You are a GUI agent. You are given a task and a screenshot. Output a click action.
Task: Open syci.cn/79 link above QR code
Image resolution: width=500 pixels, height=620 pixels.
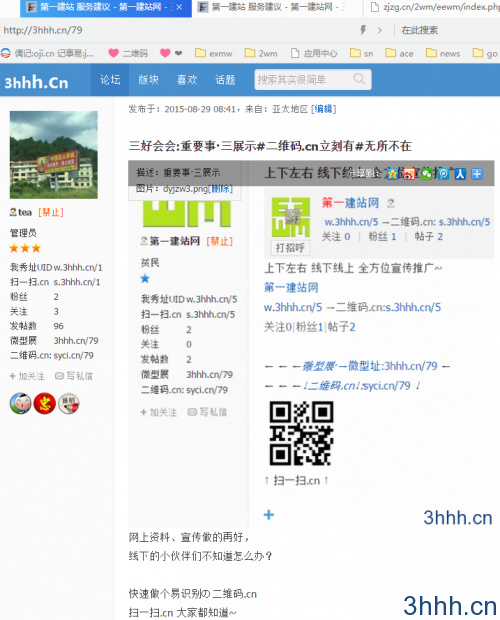[x=386, y=385]
